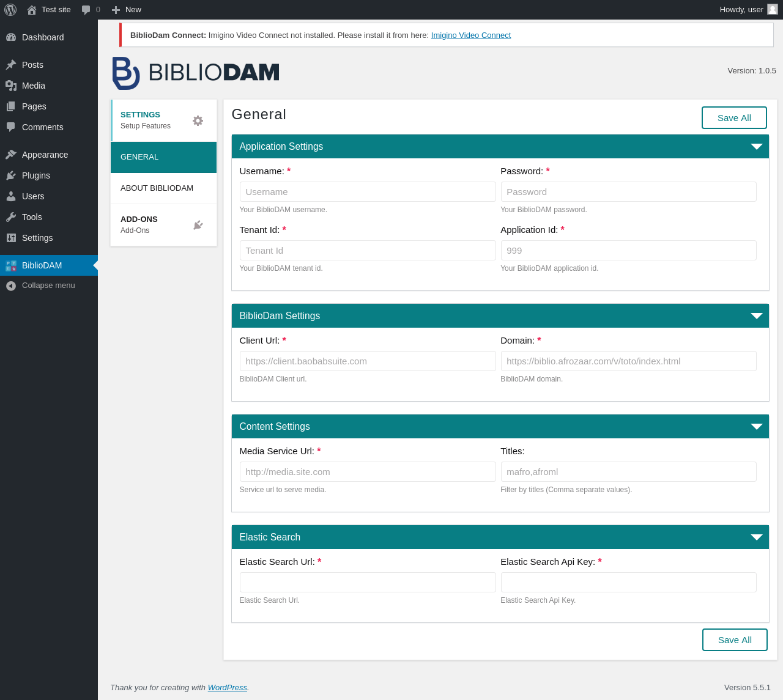
Task: Focus the Username input field
Action: pos(368,192)
